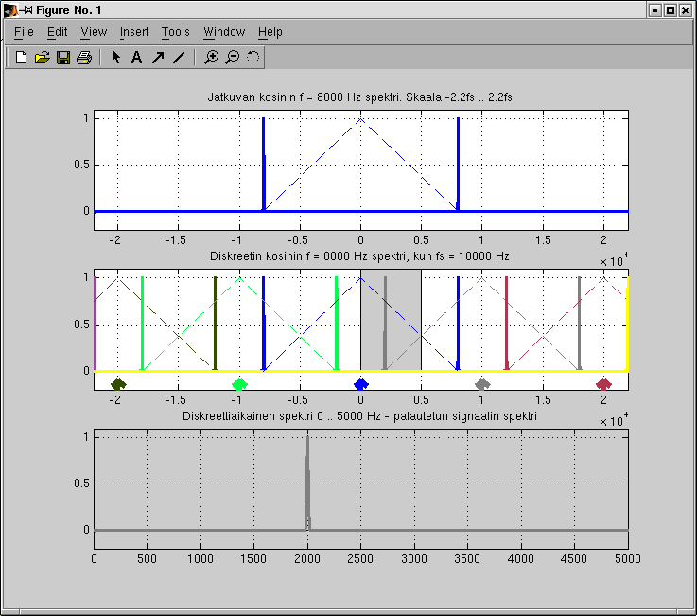Screen dimensions: 697x616
Task: Expand the Tools menu
Action: coord(176,32)
